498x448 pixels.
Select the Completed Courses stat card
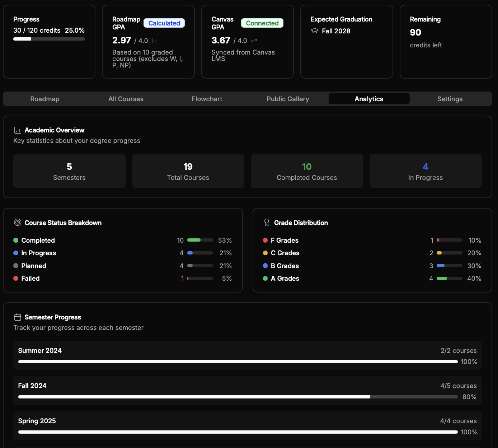tap(306, 171)
